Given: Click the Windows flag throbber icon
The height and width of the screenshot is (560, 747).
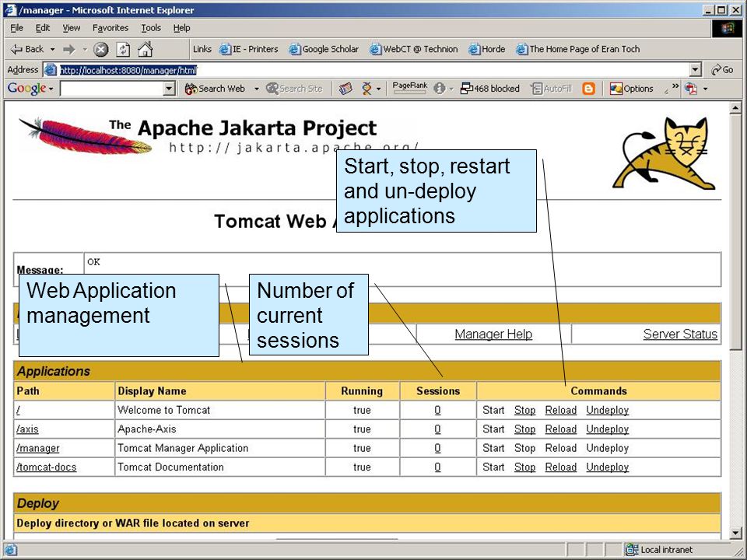Looking at the screenshot, I should coord(728,28).
